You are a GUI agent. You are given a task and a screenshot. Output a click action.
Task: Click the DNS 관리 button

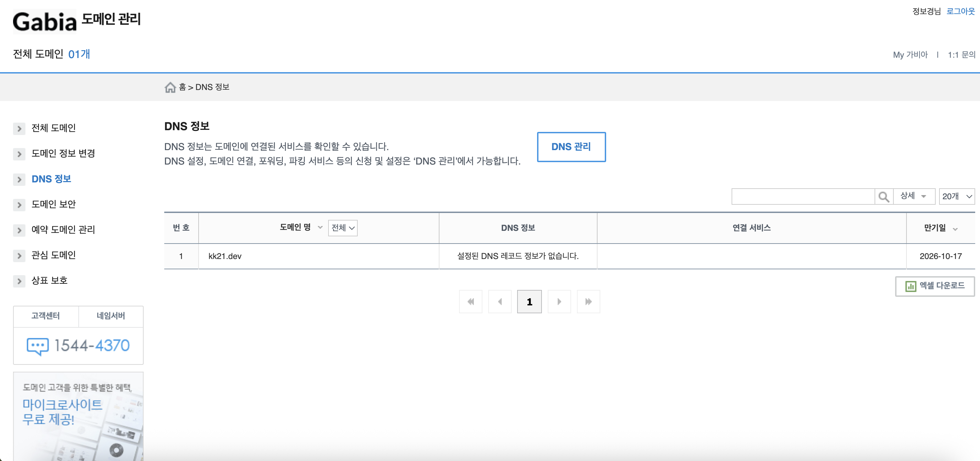571,147
